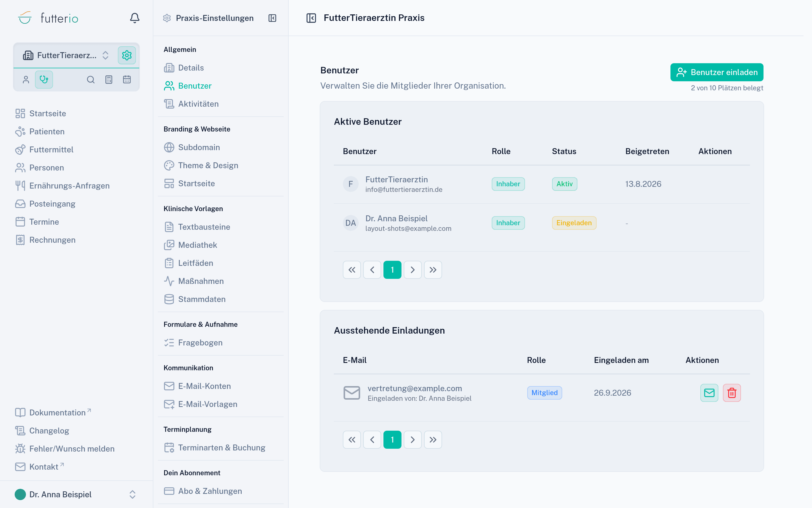Image resolution: width=812 pixels, height=508 pixels.
Task: Switch to the person view icon
Action: coord(26,80)
